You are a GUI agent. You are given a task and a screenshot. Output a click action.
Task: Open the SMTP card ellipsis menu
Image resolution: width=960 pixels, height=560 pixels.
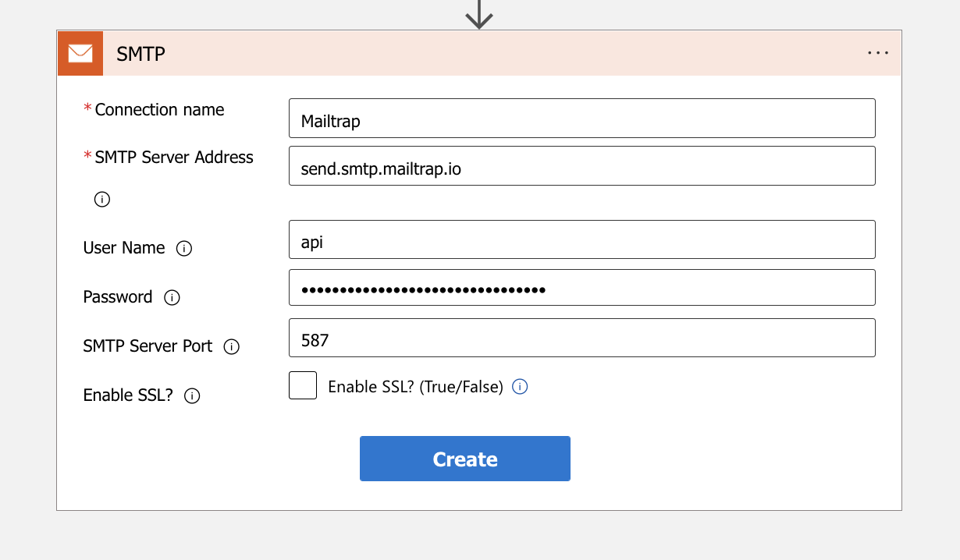(878, 53)
